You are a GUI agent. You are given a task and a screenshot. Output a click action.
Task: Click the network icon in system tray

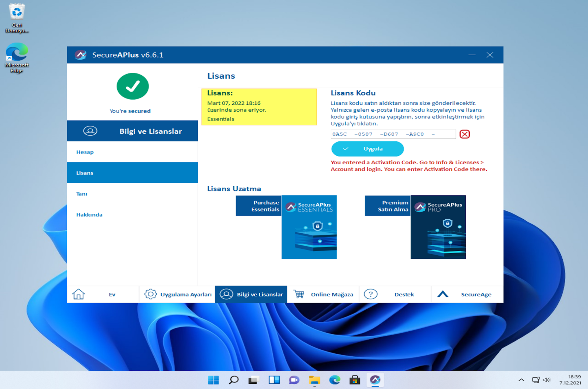click(x=536, y=380)
